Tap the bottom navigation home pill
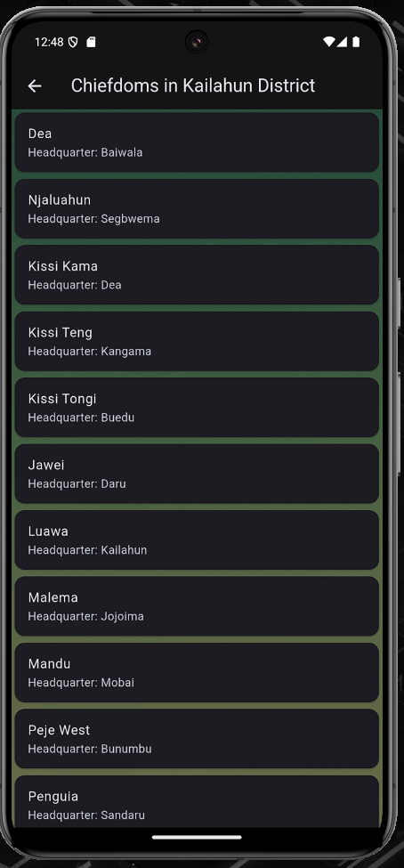This screenshot has height=868, width=404. [197, 837]
